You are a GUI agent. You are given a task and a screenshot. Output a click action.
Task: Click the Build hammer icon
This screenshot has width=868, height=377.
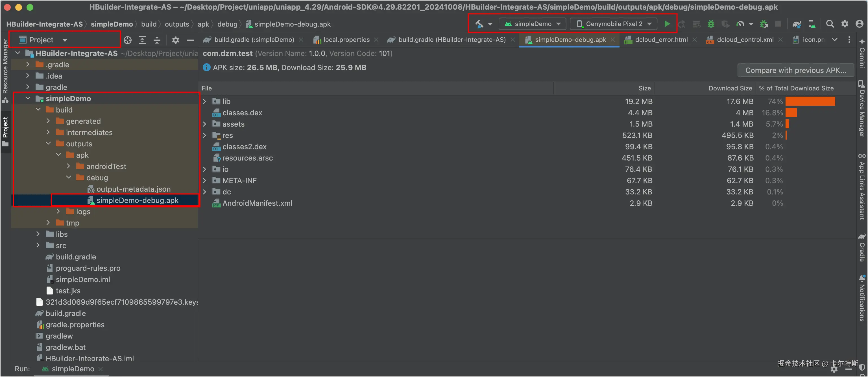pyautogui.click(x=479, y=24)
